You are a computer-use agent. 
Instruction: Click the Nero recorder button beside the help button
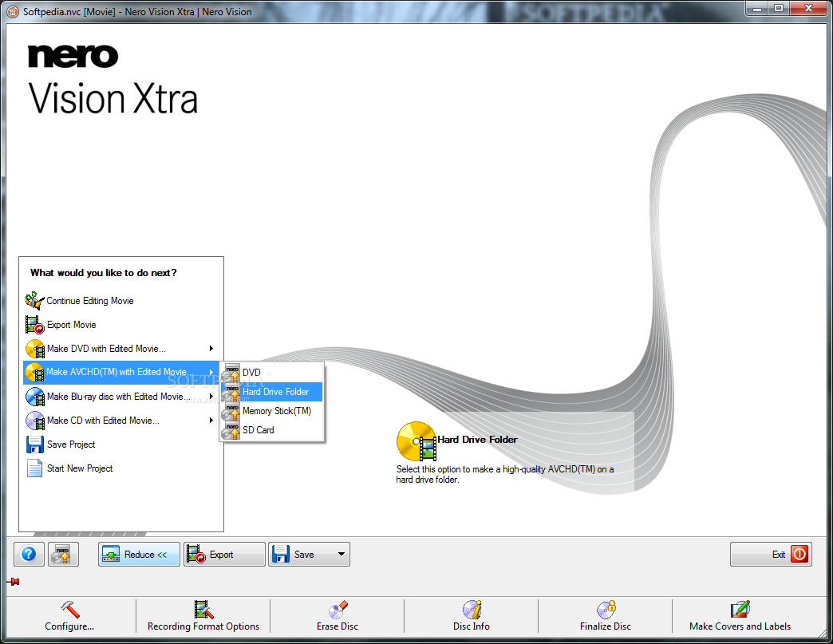(63, 554)
